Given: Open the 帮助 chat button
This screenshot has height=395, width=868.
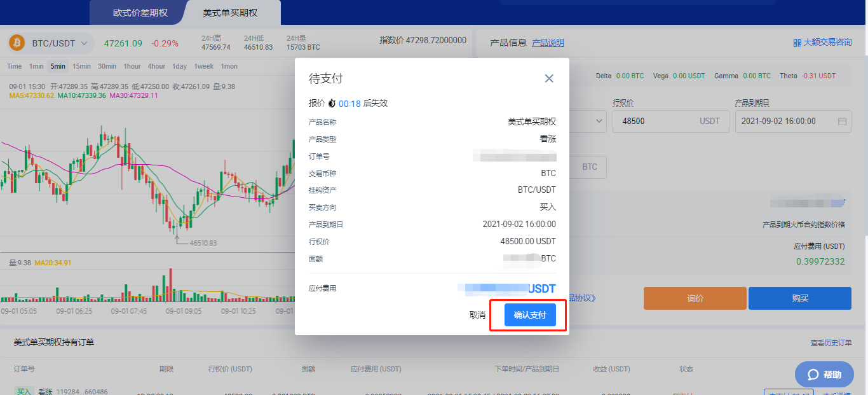Looking at the screenshot, I should coord(824,375).
